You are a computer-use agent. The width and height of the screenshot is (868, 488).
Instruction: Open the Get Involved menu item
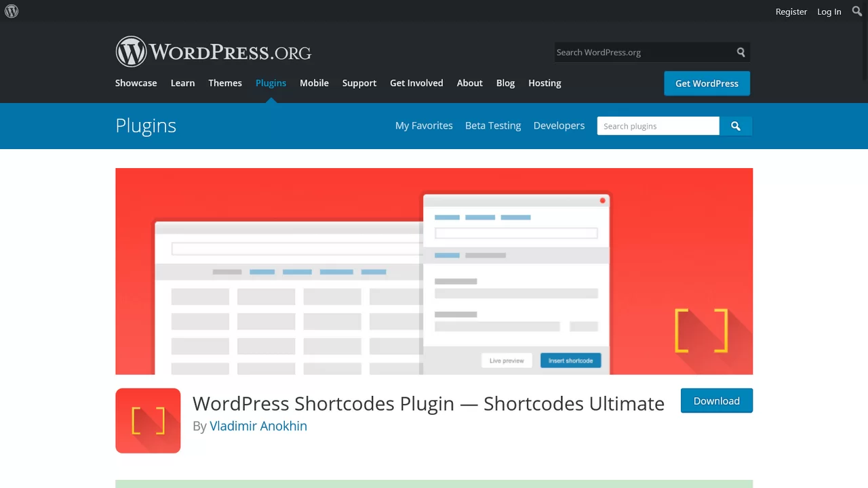point(416,83)
